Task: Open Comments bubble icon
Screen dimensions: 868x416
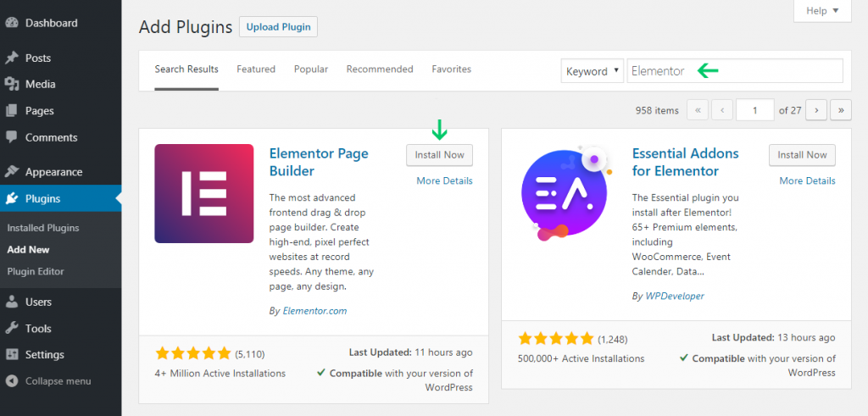Action: click(x=12, y=137)
